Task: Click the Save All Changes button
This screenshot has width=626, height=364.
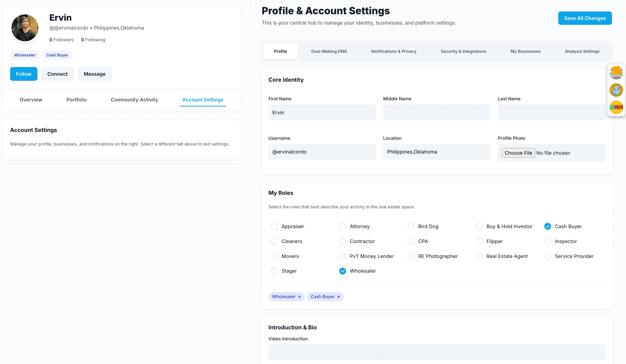Action: coord(585,18)
